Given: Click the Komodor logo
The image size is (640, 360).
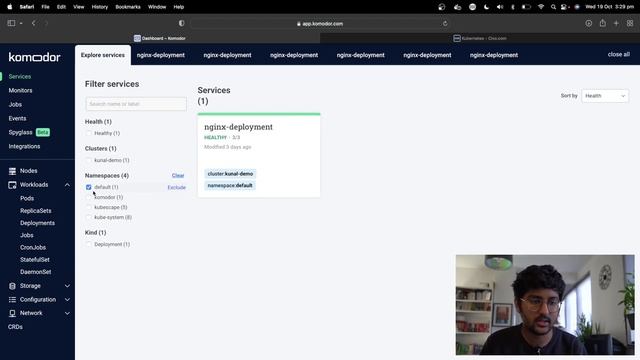Looking at the screenshot, I should pos(34,57).
